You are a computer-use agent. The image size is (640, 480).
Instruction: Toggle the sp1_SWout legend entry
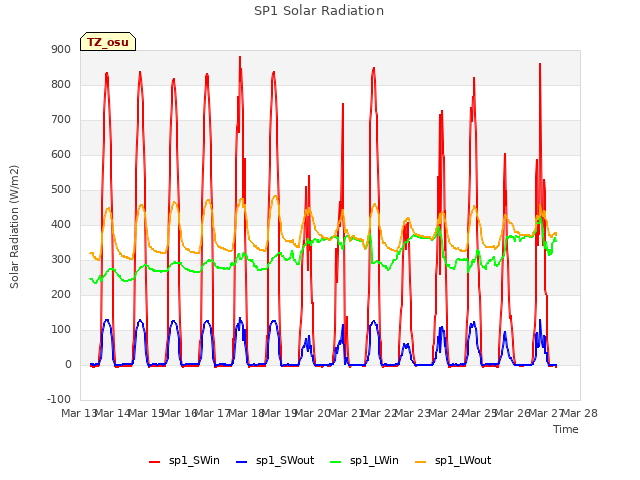click(x=275, y=461)
